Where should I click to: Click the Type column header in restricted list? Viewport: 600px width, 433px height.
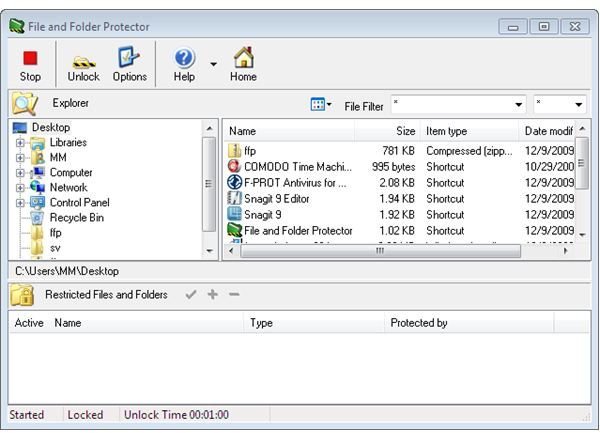point(314,323)
